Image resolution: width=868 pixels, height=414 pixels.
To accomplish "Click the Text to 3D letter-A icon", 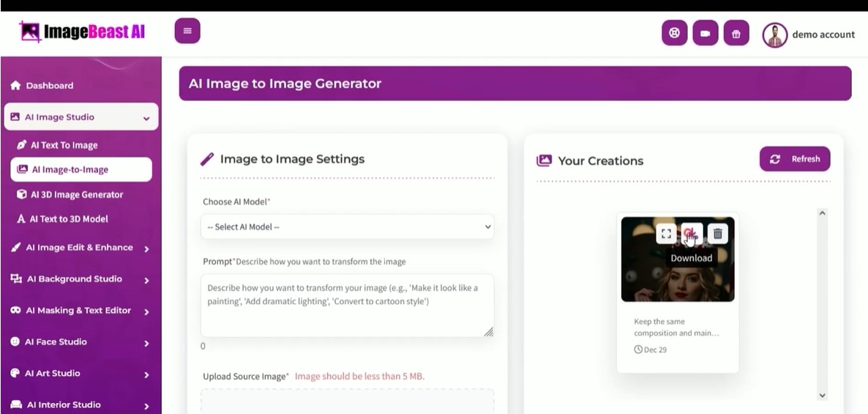I will point(21,219).
